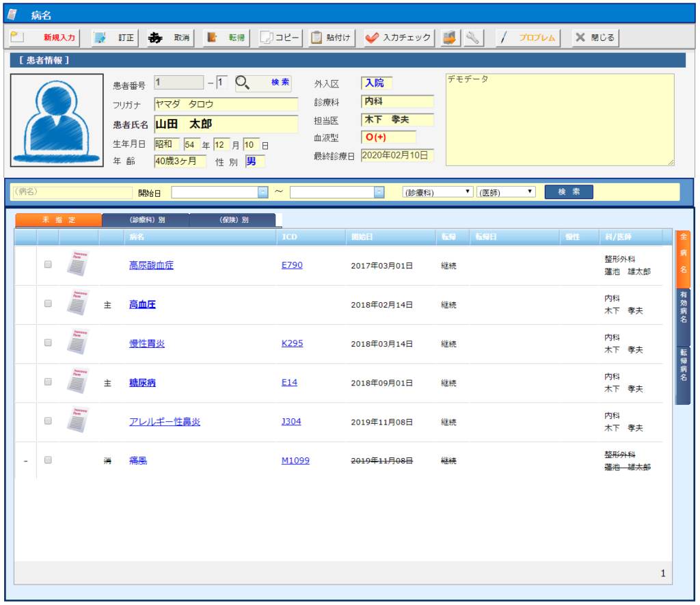Click the コピー (copy) icon button
Image resolution: width=700 pixels, height=605 pixels.
[x=280, y=38]
